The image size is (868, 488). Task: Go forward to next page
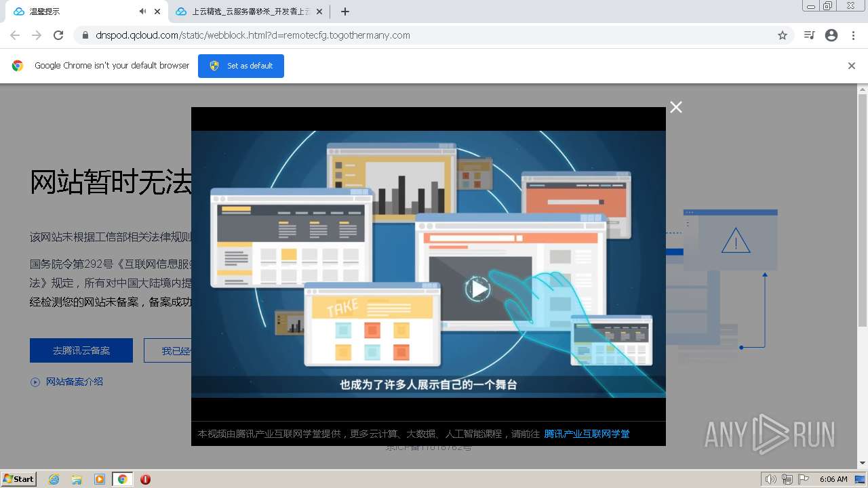tap(37, 35)
